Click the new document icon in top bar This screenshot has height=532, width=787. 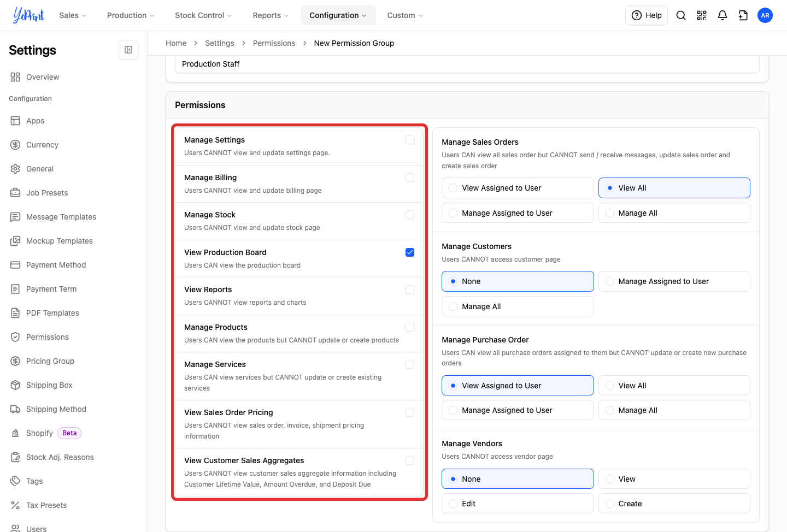743,15
